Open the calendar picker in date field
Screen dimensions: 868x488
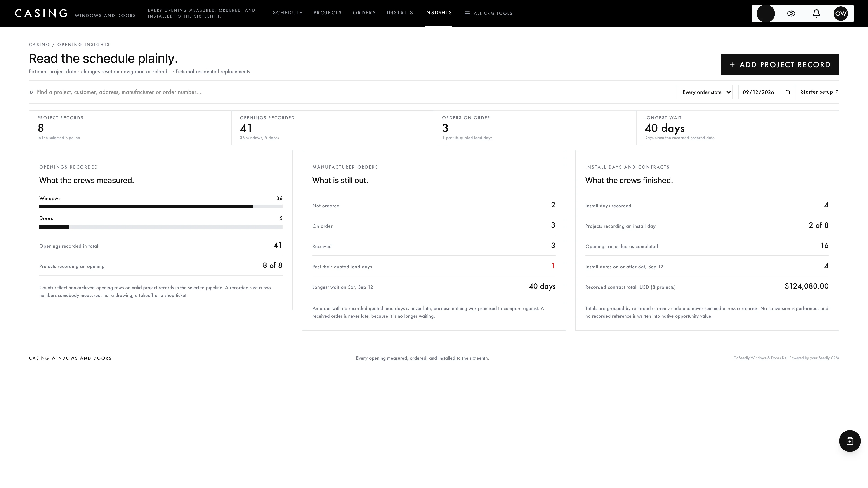pyautogui.click(x=788, y=92)
